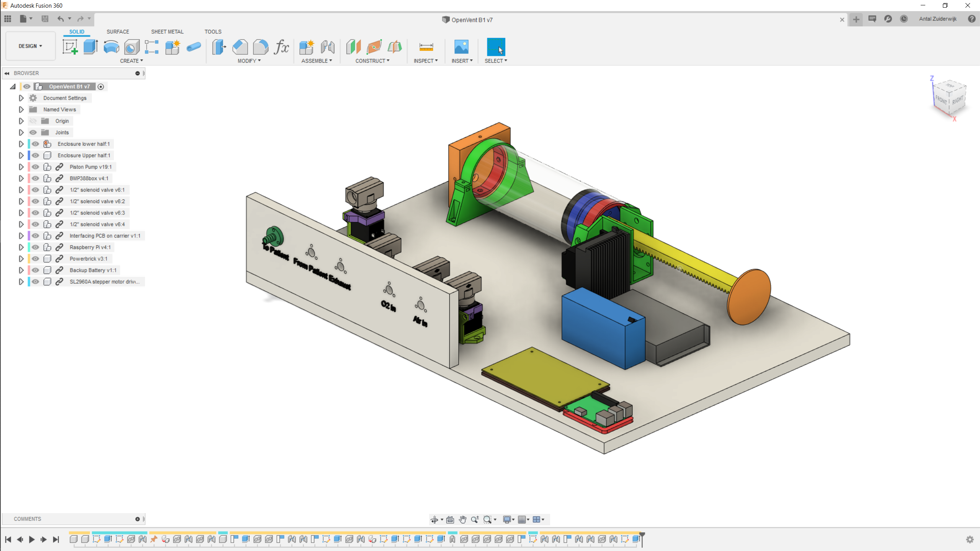Play the design timeline

click(x=32, y=539)
